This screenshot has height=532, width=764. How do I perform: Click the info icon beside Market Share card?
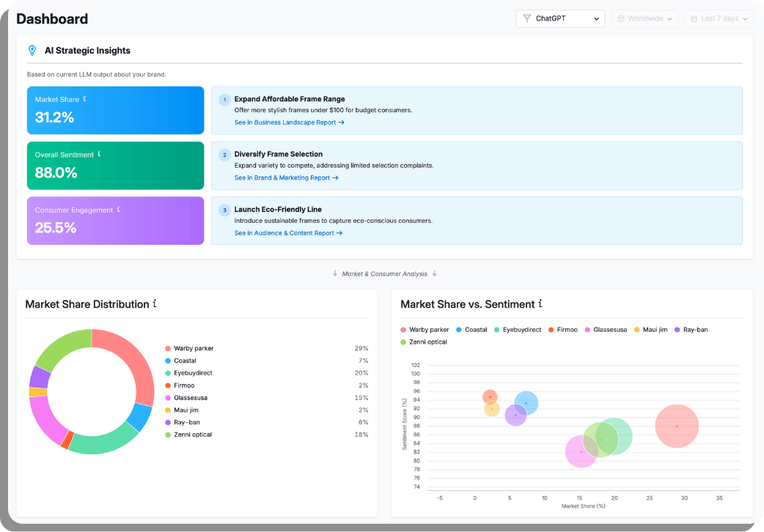[x=85, y=99]
